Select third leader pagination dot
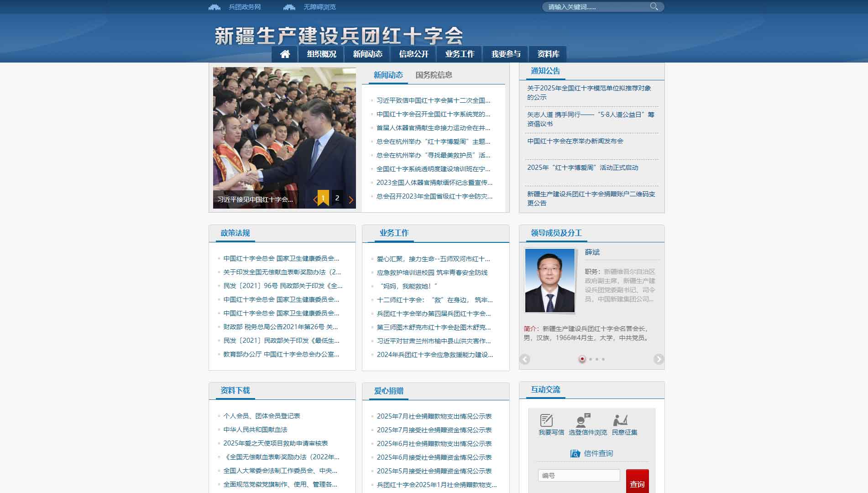Viewport: 868px width, 493px height. tap(597, 359)
